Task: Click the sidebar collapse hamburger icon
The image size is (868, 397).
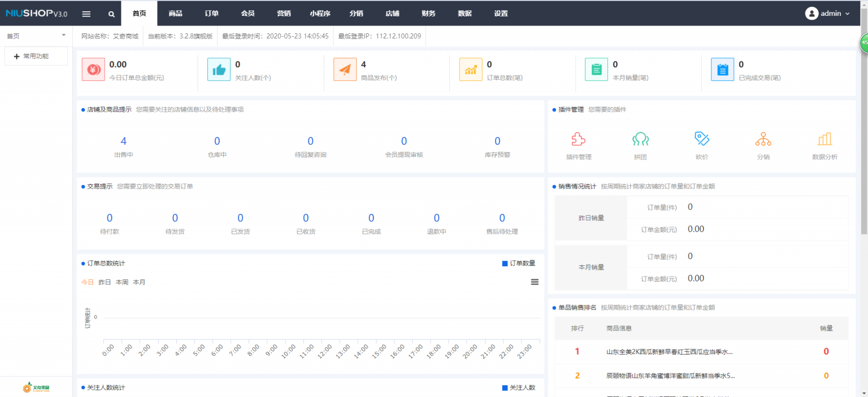Action: [x=86, y=13]
